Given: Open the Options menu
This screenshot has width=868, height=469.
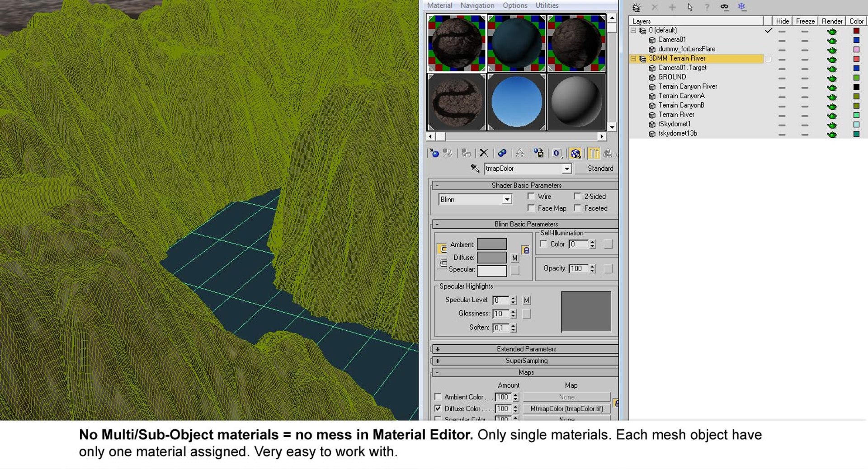Looking at the screenshot, I should (515, 5).
